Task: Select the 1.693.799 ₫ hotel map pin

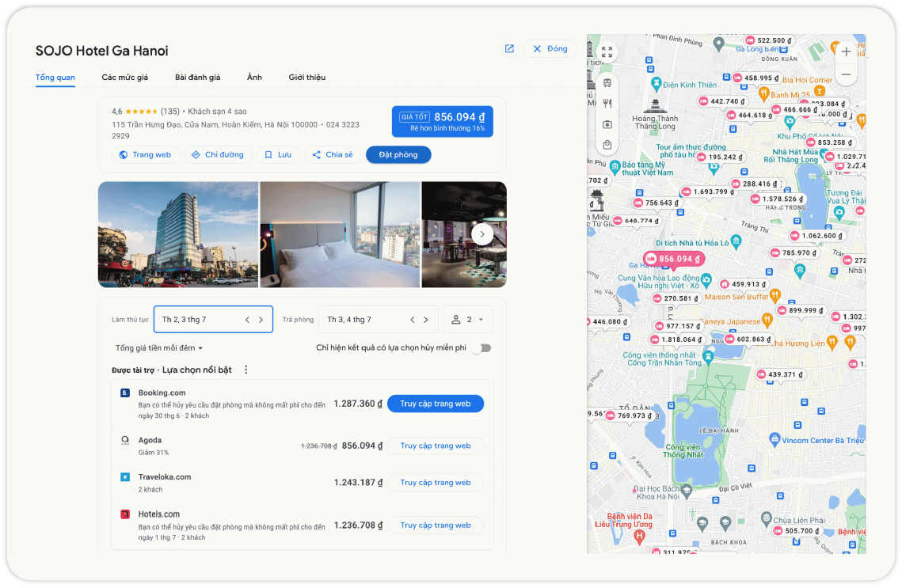Action: point(708,192)
